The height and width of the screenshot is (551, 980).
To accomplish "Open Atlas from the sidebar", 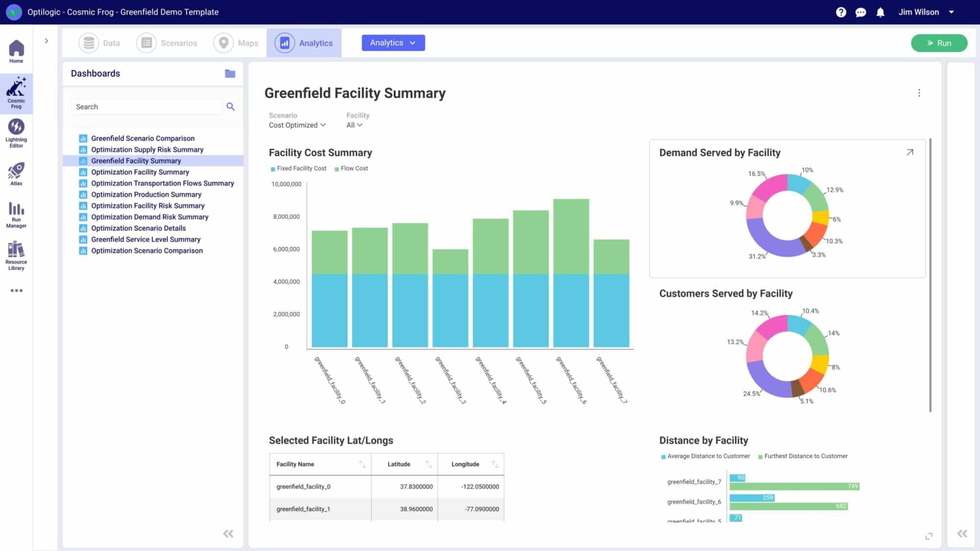I will (x=16, y=174).
